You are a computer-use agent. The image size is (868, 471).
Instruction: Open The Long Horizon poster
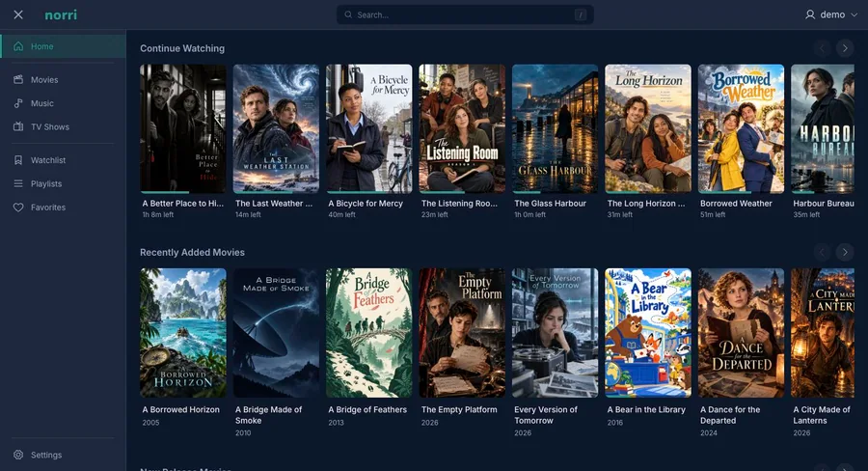pos(648,128)
